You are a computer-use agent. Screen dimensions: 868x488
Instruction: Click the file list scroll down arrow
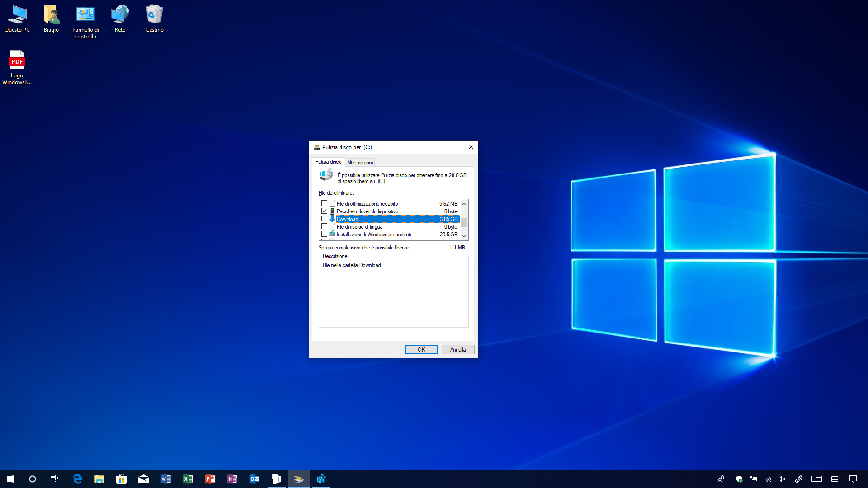[x=464, y=236]
